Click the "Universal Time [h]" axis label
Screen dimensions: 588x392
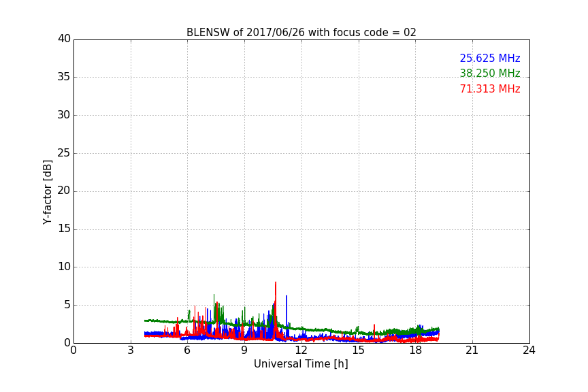[301, 364]
